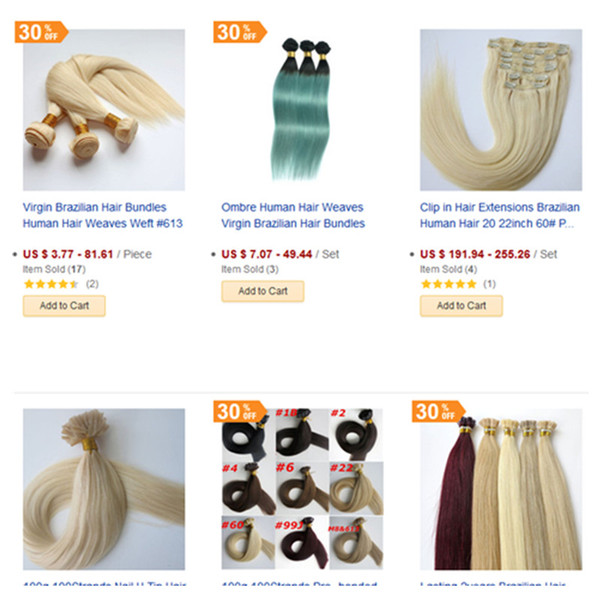Click 30% OFF badge on burgundy strands item
The width and height of the screenshot is (600, 600).
point(439,411)
